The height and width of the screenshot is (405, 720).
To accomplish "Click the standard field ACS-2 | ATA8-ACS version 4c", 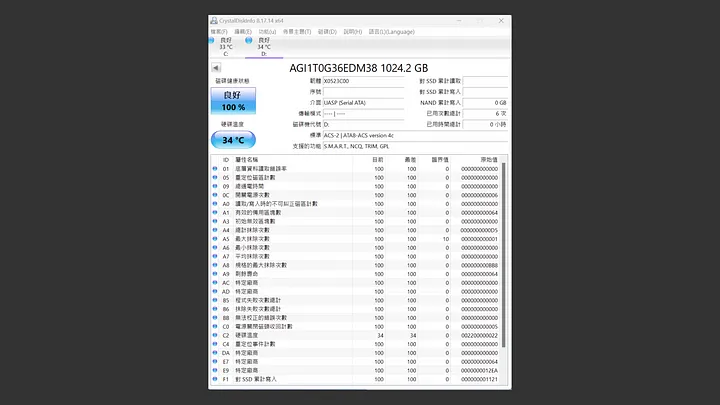I will (x=415, y=135).
